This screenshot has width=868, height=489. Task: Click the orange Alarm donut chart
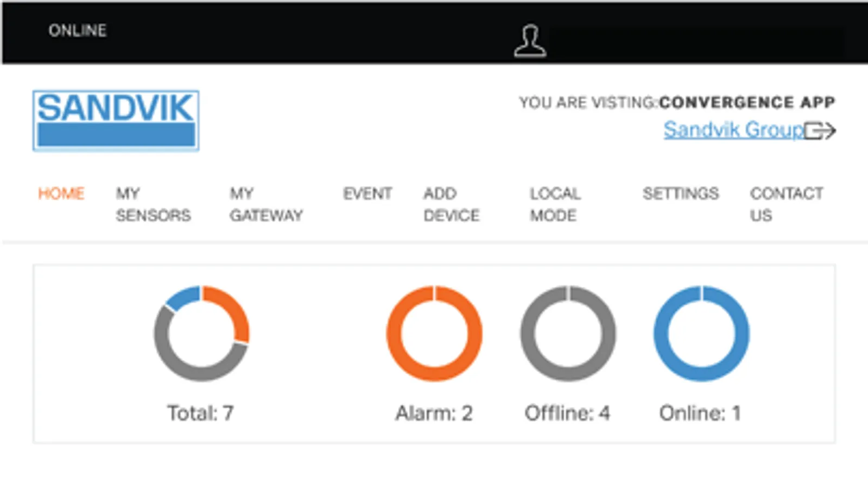point(434,333)
